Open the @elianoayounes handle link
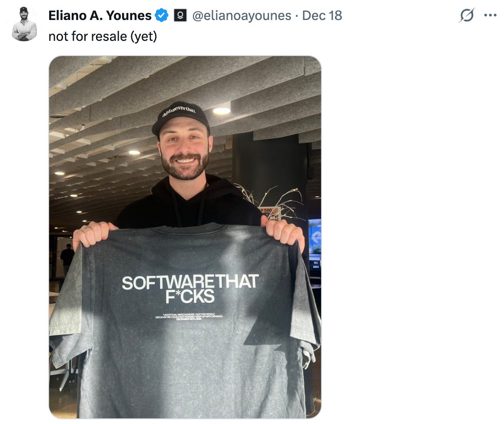The image size is (504, 424). tap(242, 16)
